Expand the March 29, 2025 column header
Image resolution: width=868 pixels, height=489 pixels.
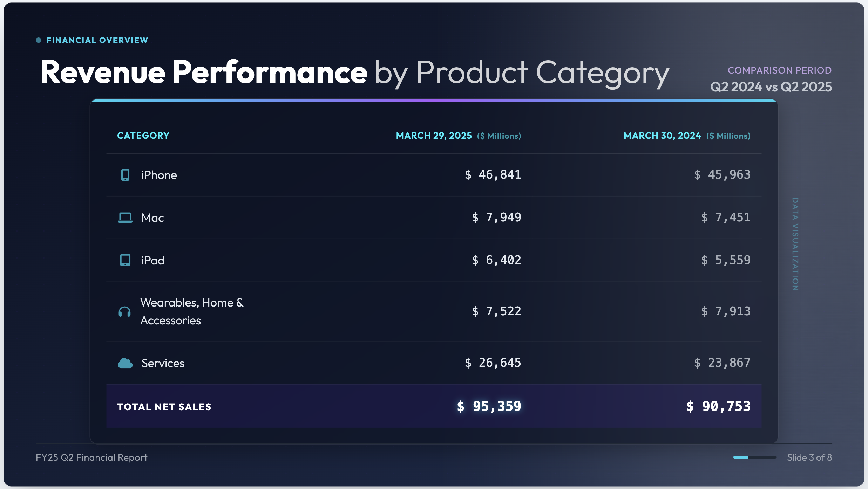tap(434, 136)
